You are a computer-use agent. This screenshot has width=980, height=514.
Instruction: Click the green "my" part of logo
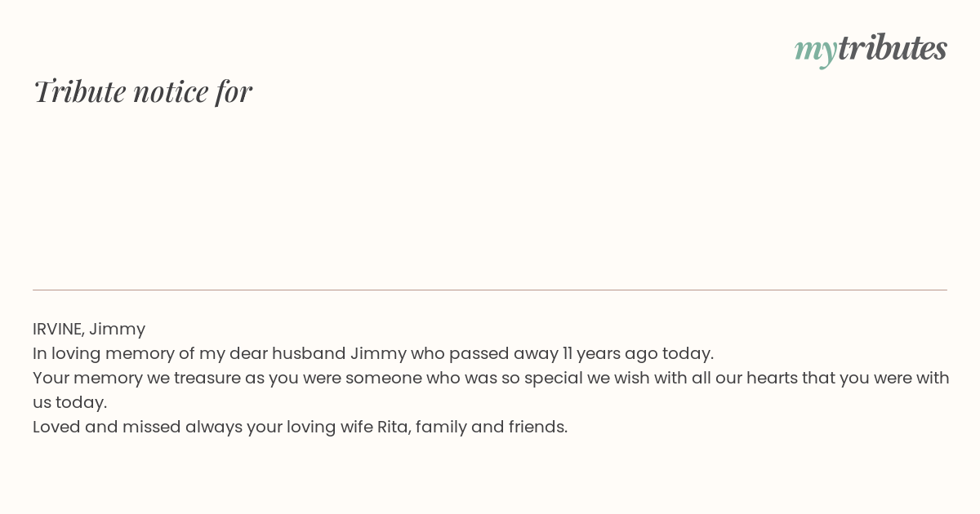(x=815, y=51)
